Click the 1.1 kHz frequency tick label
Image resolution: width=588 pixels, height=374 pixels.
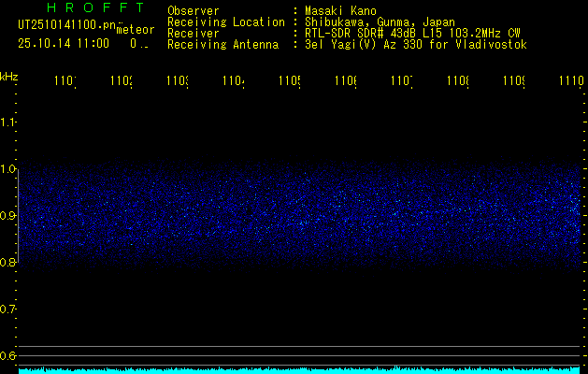[x=8, y=122]
